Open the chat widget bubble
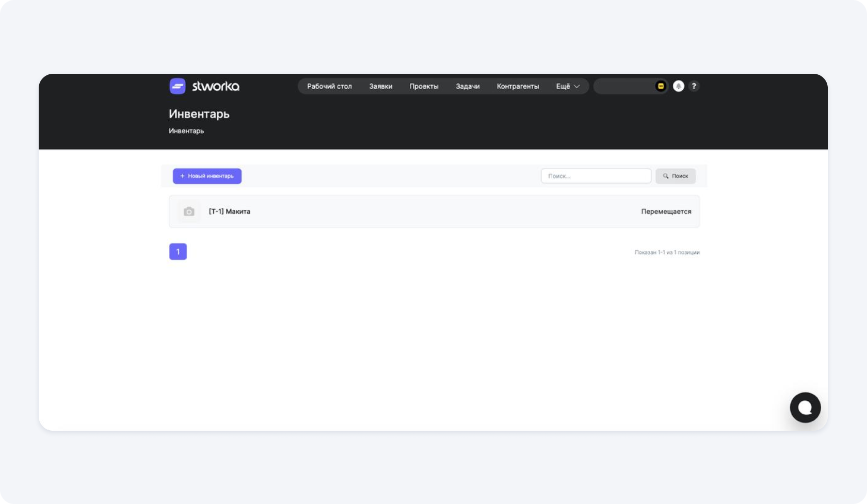867x504 pixels. pos(805,408)
